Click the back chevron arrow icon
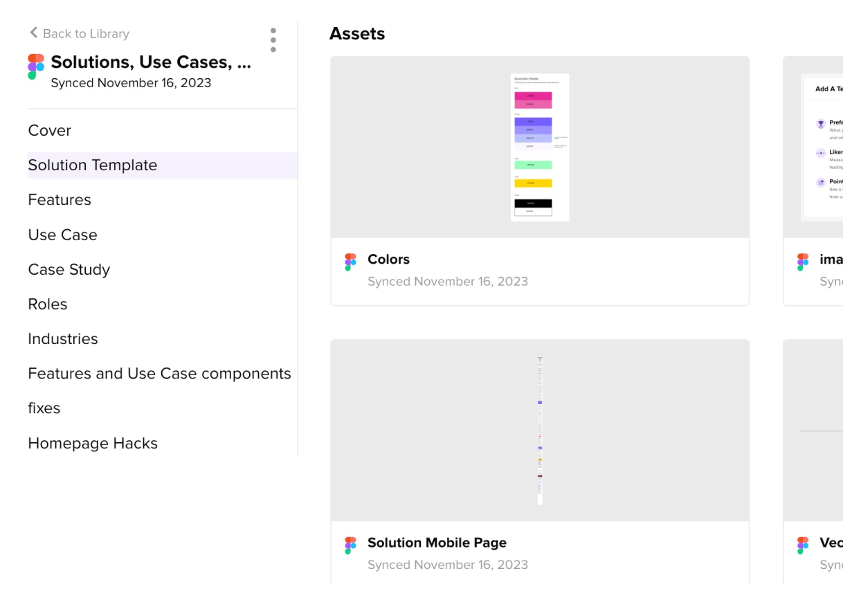 point(33,33)
